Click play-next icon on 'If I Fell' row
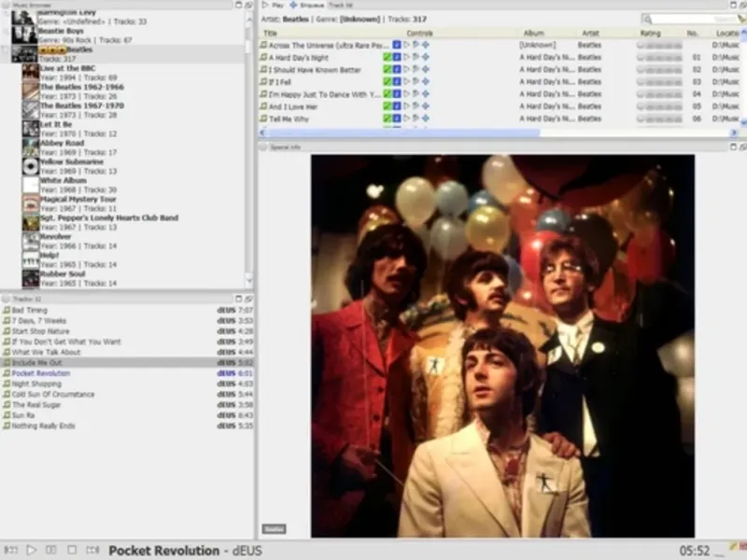 tap(416, 81)
